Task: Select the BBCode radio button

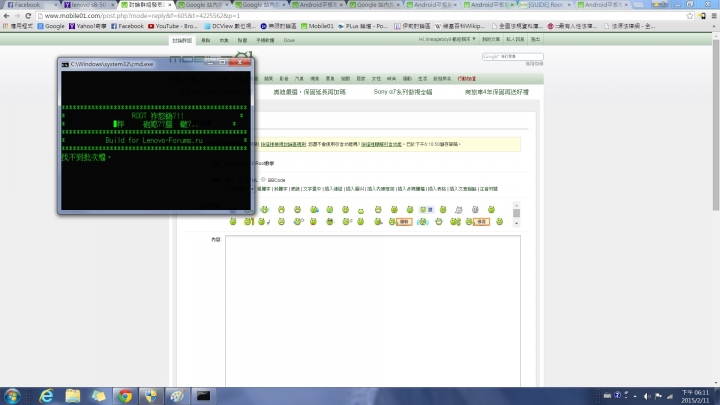Action: 263,180
